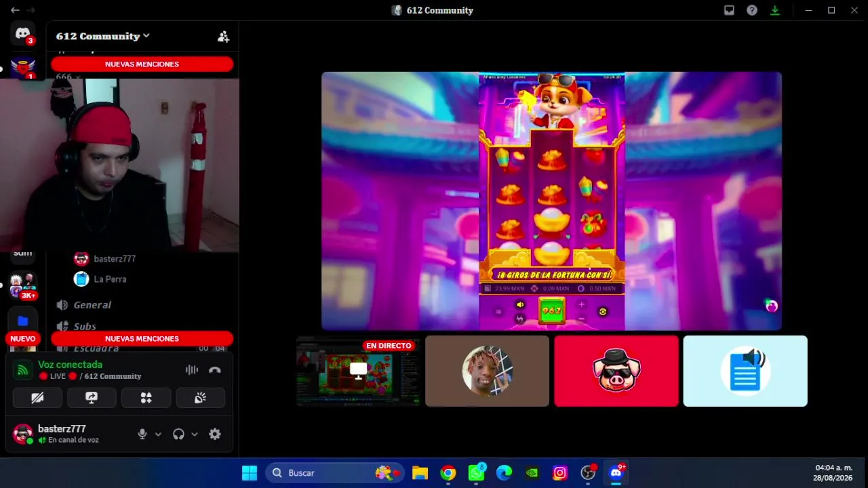Open WhatsApp from the taskbar
The image size is (868, 488).
click(x=477, y=473)
